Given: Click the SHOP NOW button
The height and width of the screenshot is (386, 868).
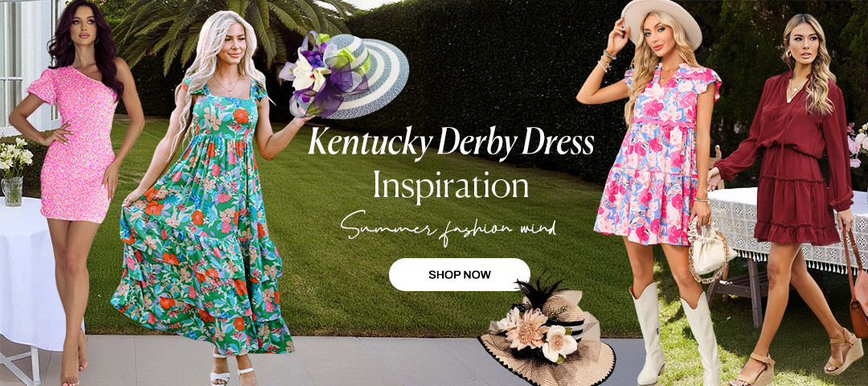Looking at the screenshot, I should click(x=460, y=275).
